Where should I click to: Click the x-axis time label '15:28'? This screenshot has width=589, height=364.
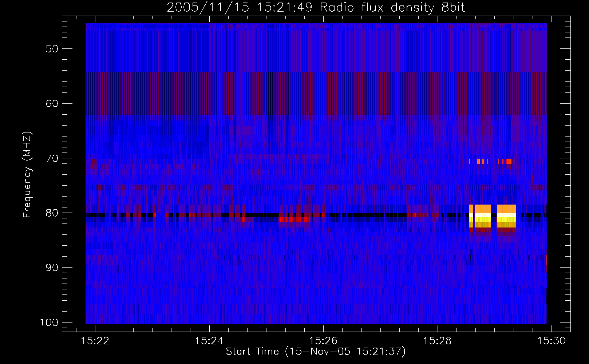438,341
